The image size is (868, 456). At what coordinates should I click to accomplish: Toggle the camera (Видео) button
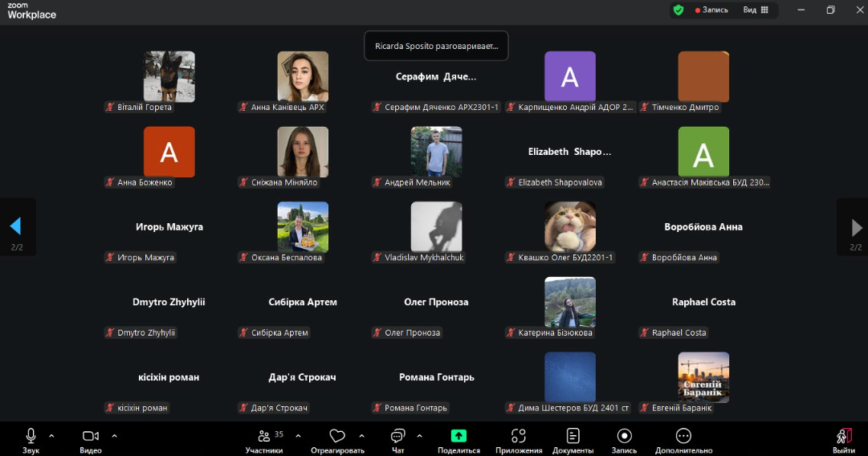point(90,436)
